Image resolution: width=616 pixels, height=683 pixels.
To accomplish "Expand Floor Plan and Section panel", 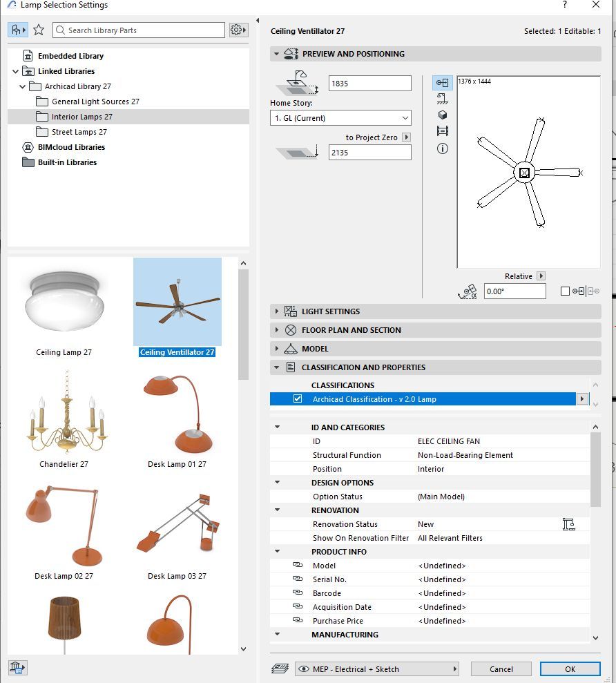I will pyautogui.click(x=276, y=330).
